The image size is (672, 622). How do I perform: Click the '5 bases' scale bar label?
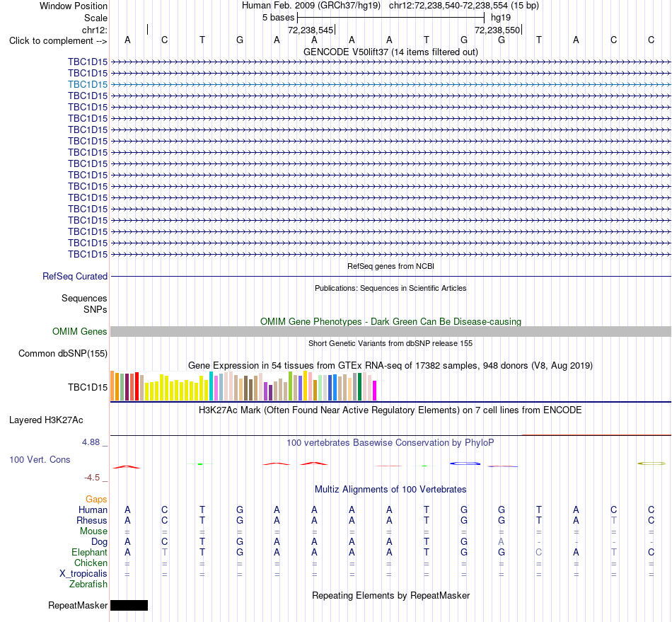(x=278, y=18)
